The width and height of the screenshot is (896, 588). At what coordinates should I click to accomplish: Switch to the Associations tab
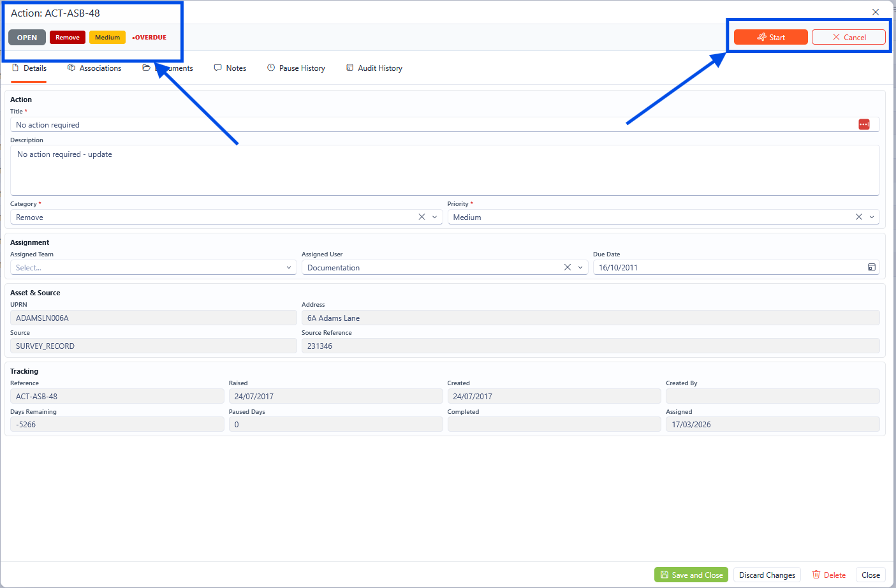click(x=94, y=68)
